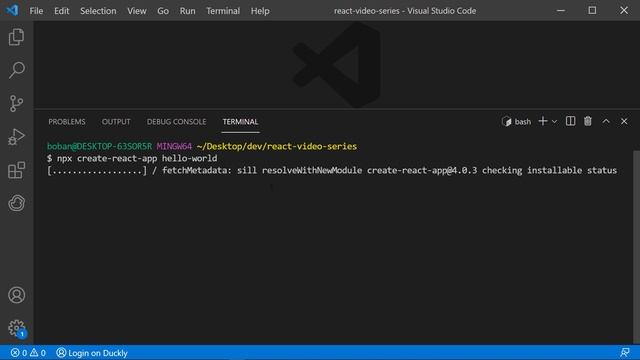Open the Selection menu
This screenshot has width=640, height=360.
[x=98, y=11]
